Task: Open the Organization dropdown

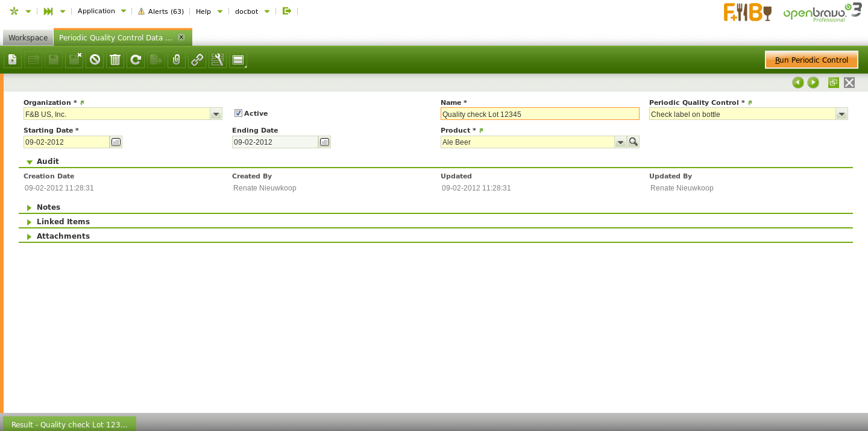Action: 216,114
